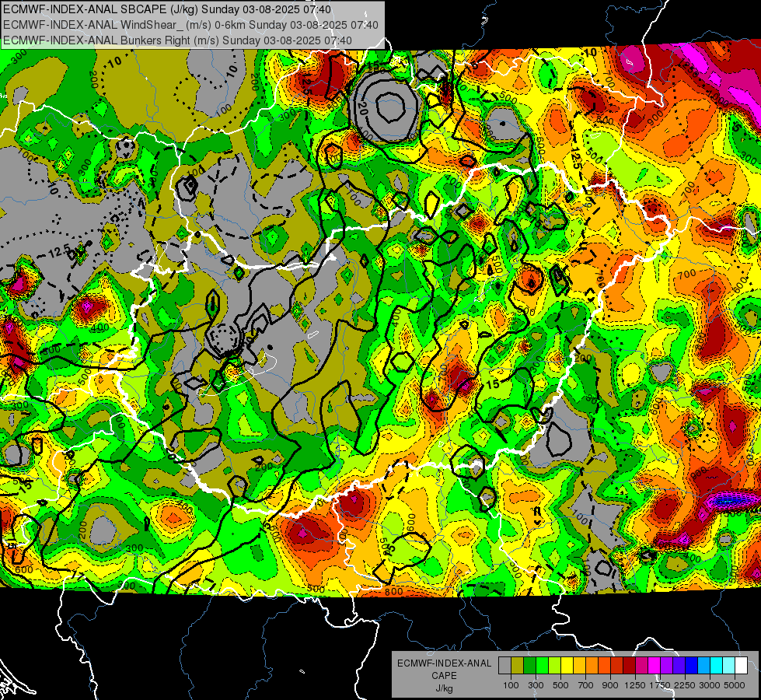
Task: Click the 100 tick label in legend
Action: coord(511,685)
